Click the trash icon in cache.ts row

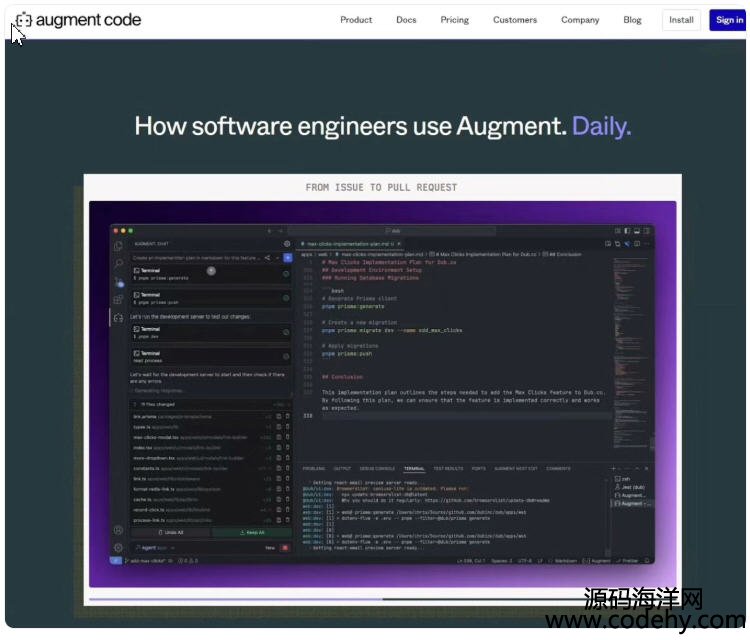tap(287, 499)
